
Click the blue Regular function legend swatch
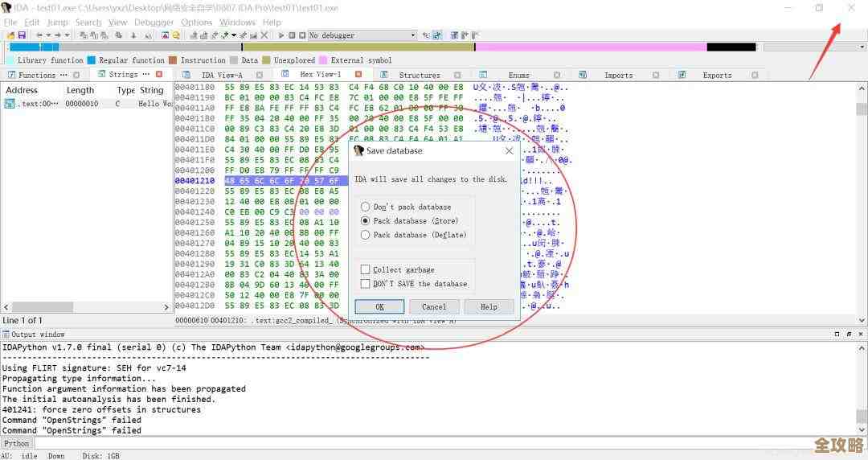[92, 60]
